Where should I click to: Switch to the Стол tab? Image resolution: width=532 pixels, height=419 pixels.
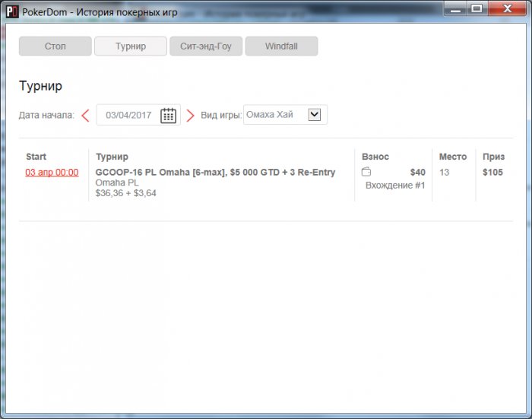click(x=55, y=46)
